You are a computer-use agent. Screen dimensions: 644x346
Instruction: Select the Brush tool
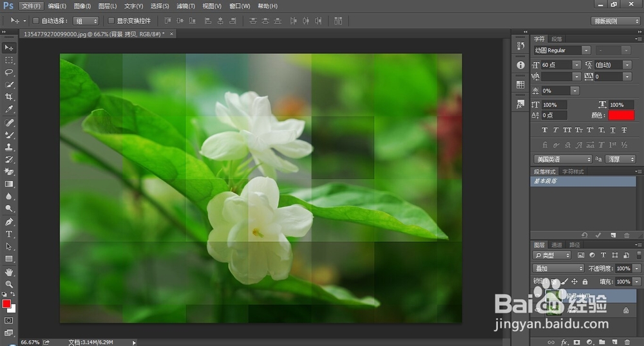[x=8, y=135]
